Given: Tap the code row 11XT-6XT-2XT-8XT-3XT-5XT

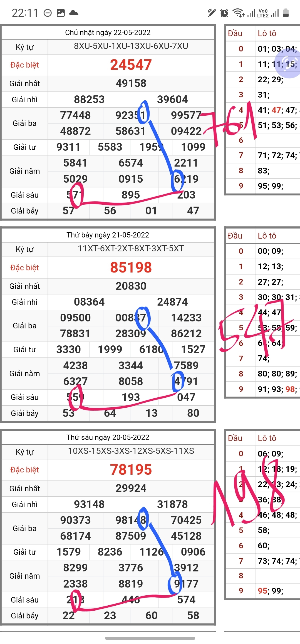Looking at the screenshot, I should click(x=131, y=249).
